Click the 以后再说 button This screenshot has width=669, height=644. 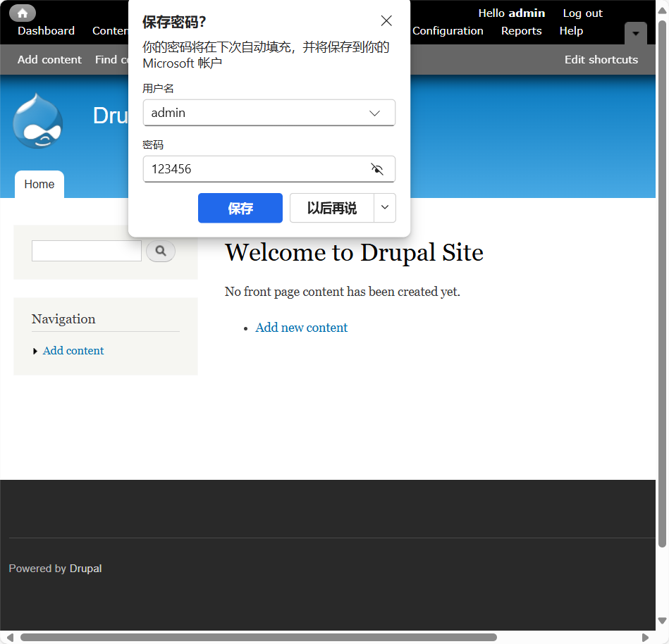(332, 208)
